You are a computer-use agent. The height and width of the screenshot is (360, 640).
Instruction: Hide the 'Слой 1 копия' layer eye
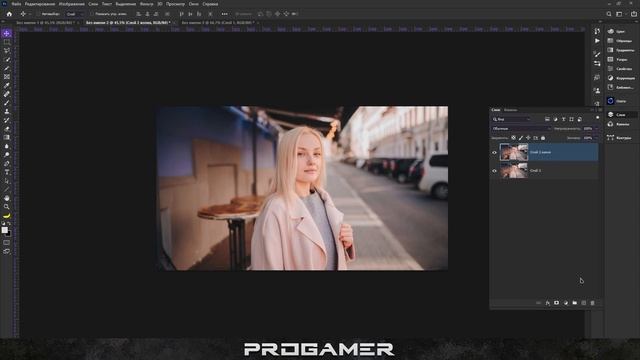click(x=494, y=152)
